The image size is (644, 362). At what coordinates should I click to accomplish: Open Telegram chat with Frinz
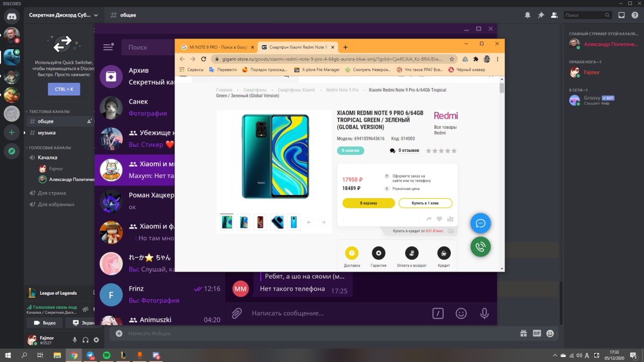pos(160,295)
